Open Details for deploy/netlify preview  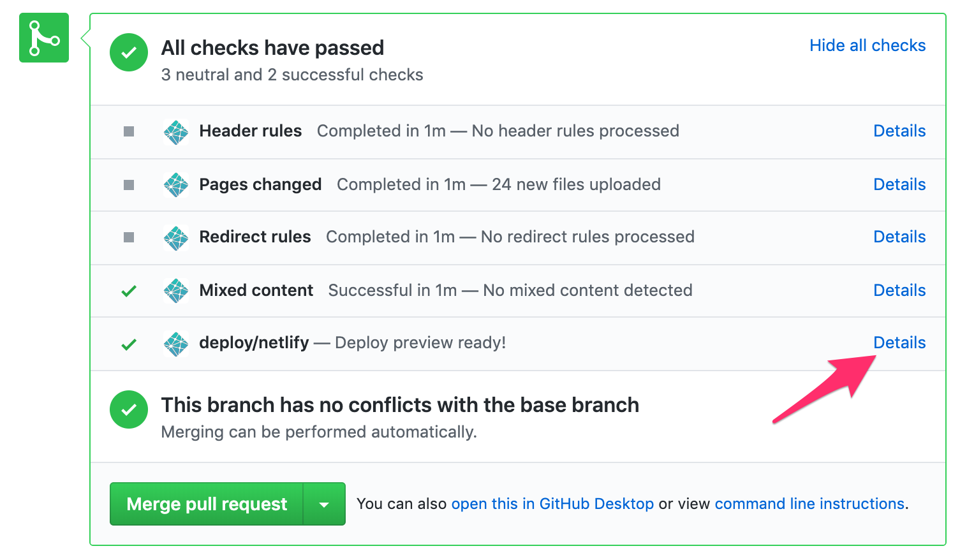coord(899,343)
